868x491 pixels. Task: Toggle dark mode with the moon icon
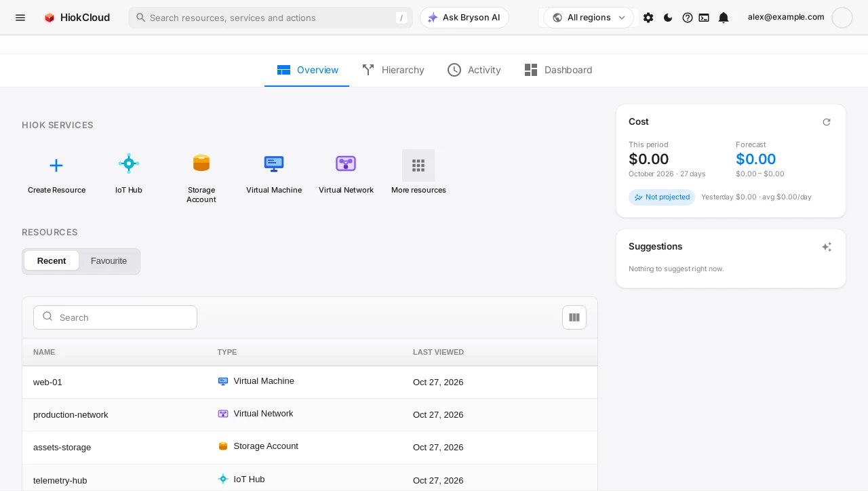(668, 18)
